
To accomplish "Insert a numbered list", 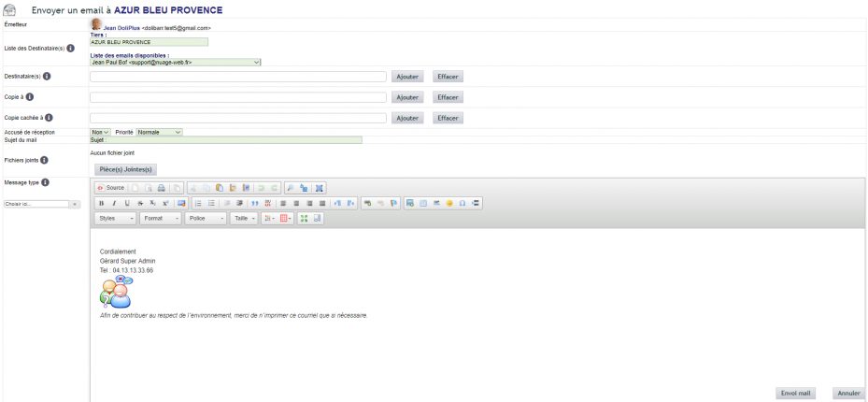I will 198,203.
